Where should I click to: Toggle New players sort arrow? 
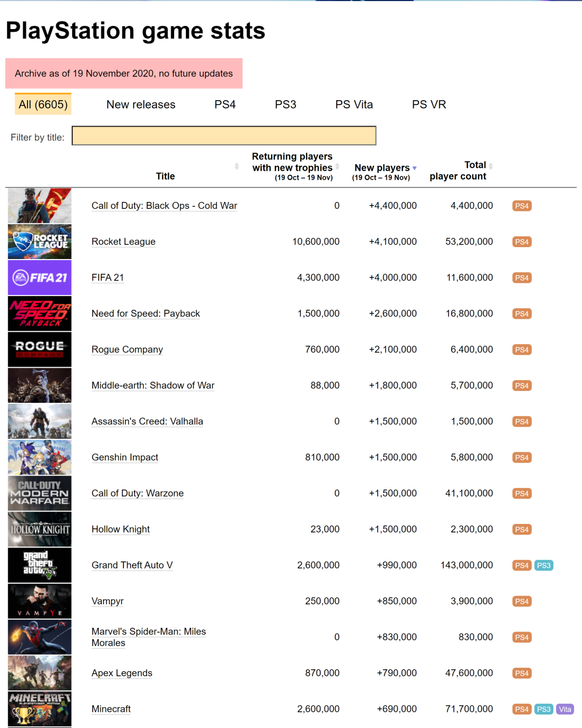coord(414,168)
